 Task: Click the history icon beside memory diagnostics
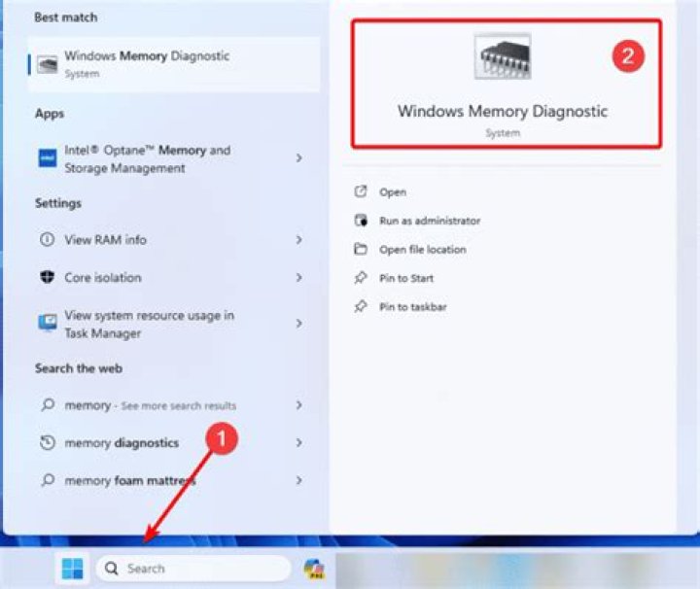point(47,443)
